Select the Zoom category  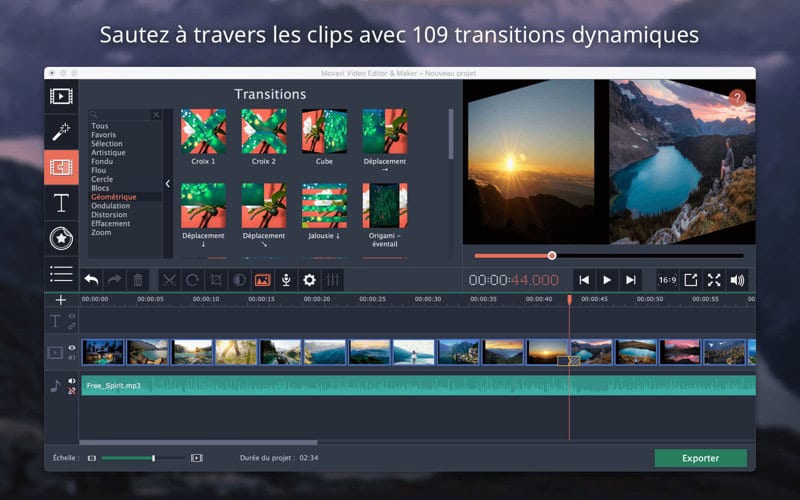[101, 232]
